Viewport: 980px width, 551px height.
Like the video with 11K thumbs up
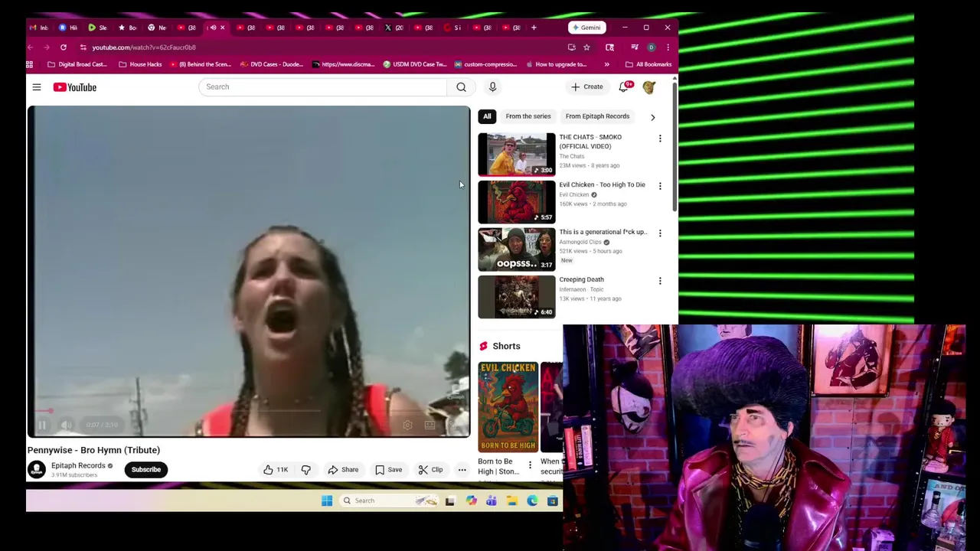275,470
